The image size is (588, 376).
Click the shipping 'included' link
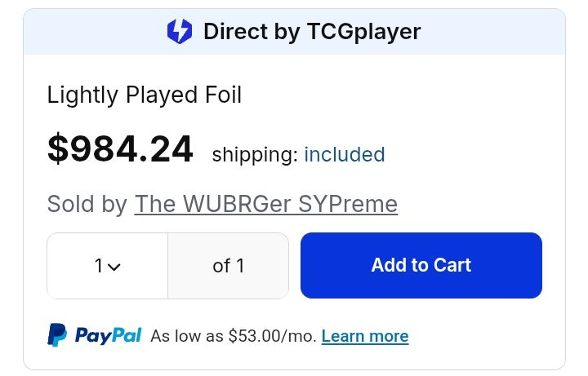point(344,154)
